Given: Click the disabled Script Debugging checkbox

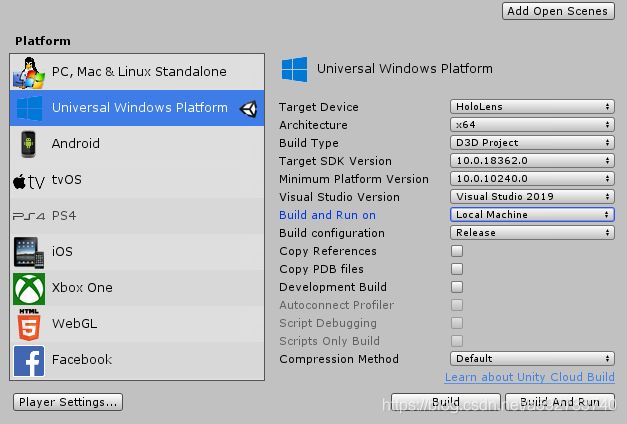Looking at the screenshot, I should pyautogui.click(x=457, y=323).
